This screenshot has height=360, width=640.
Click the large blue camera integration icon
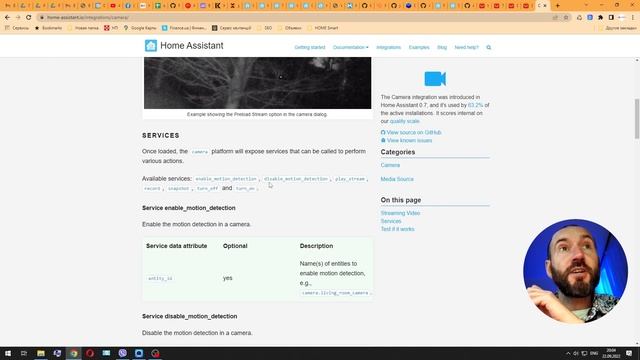pos(435,79)
